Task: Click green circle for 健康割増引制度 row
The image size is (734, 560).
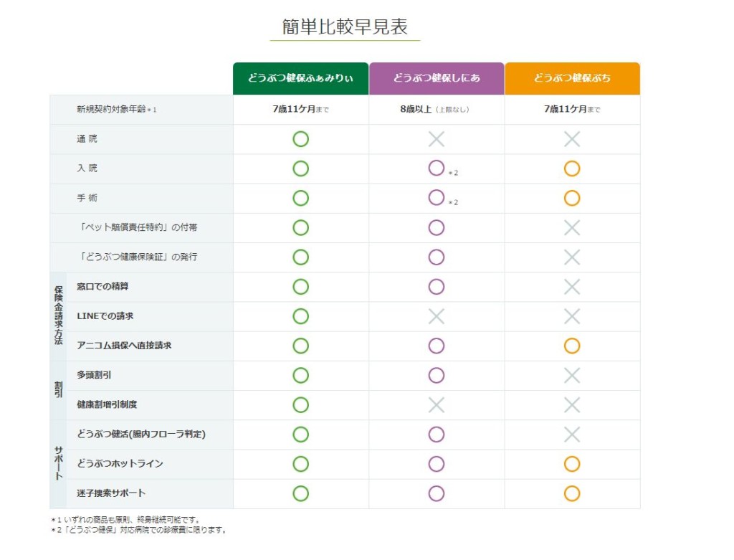Action: 301,405
